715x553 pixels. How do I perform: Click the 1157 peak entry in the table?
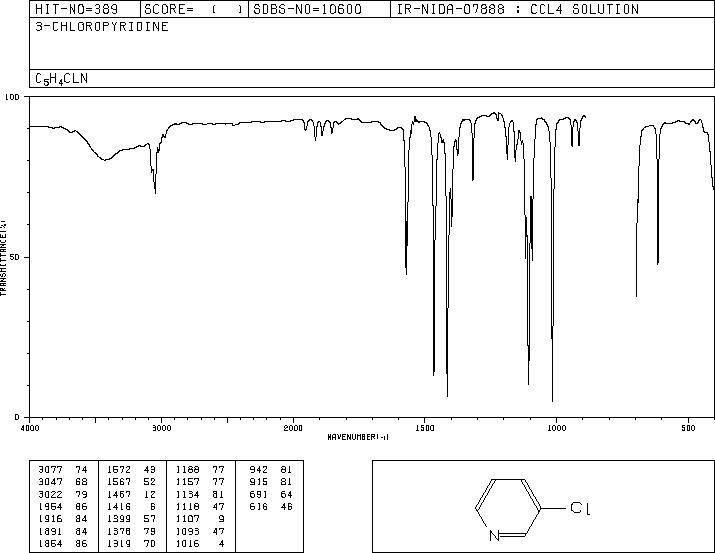pos(200,482)
